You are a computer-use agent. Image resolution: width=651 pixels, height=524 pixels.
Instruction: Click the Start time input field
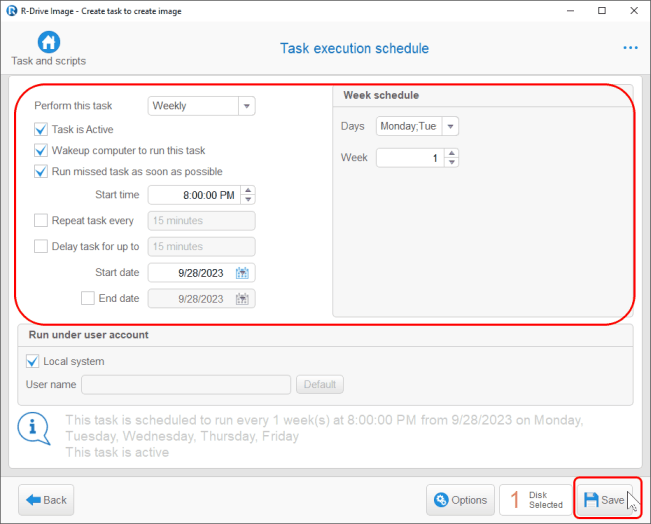(x=194, y=195)
